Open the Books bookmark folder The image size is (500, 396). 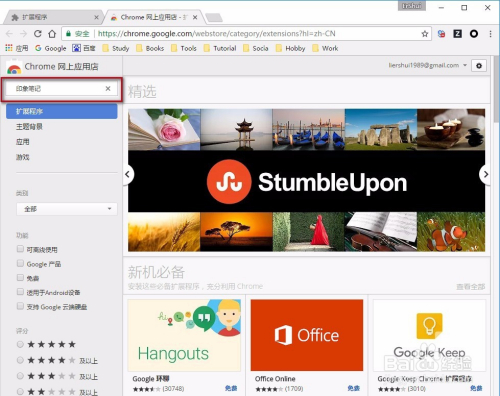point(150,48)
